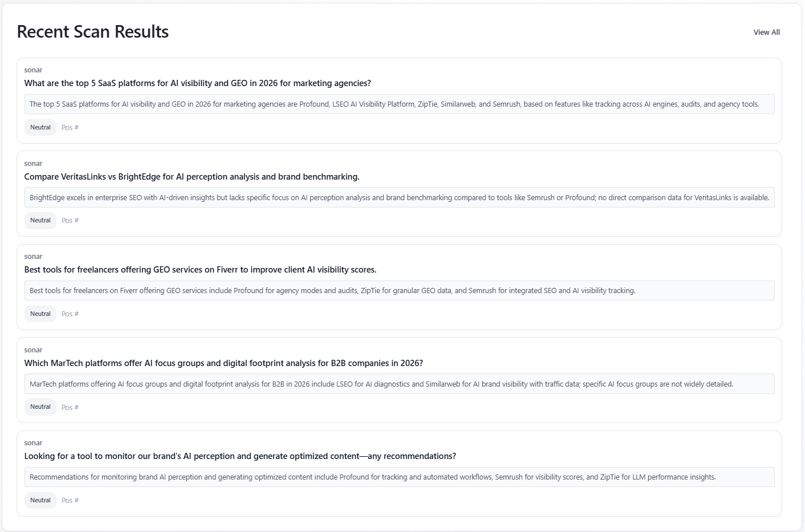Click the BrightEdge excels in enterprise SEO snippet
805x532 pixels.
coord(399,198)
